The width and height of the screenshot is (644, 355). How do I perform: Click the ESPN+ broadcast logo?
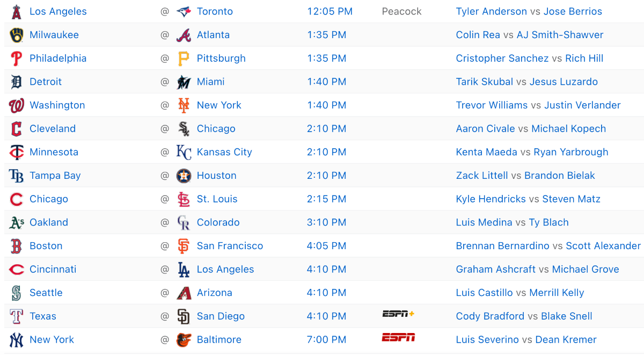pyautogui.click(x=398, y=314)
